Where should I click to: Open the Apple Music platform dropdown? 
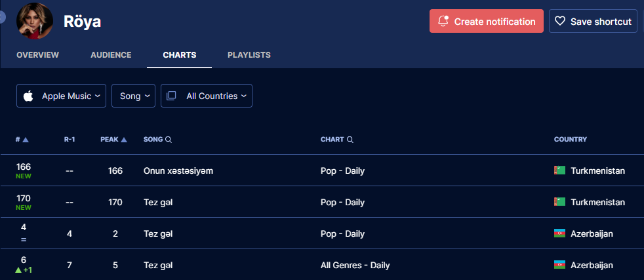coord(61,96)
